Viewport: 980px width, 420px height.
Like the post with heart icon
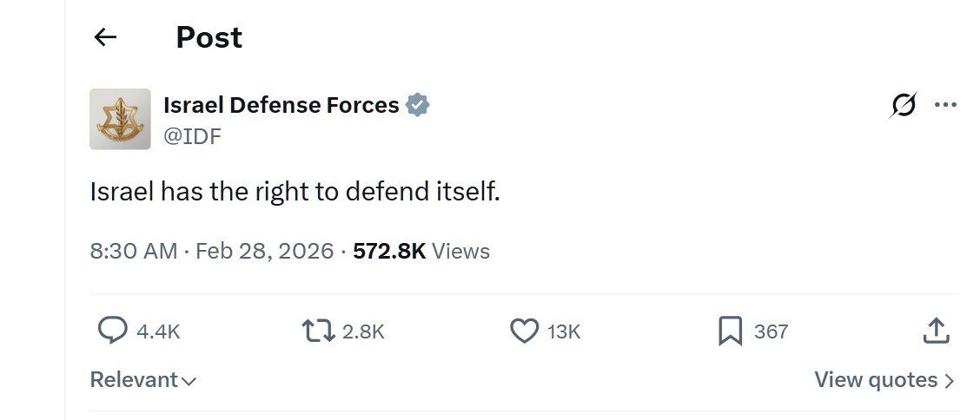pos(524,331)
